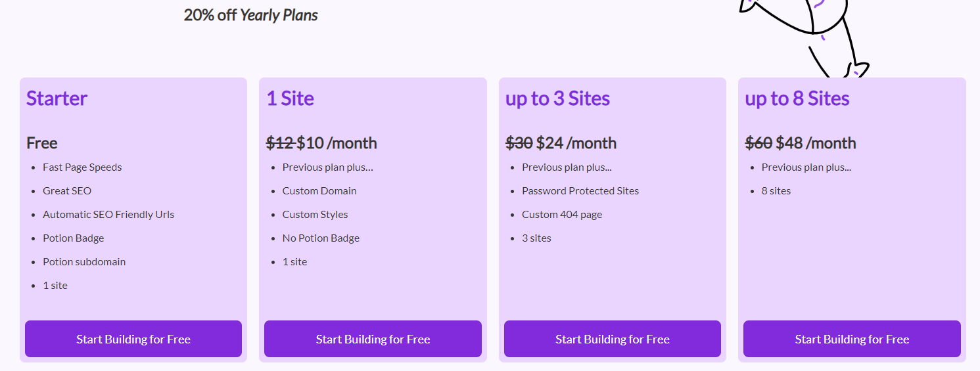Select the up to 8 Sites heading

pos(797,98)
